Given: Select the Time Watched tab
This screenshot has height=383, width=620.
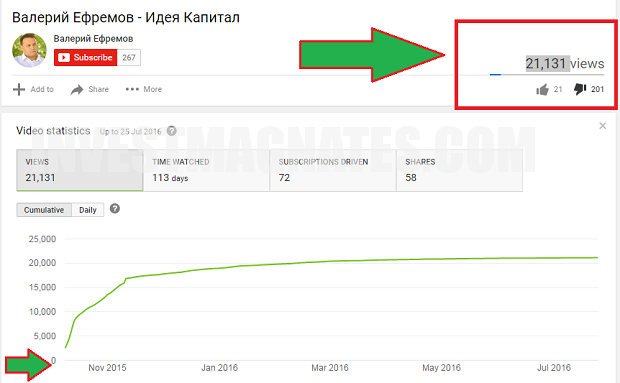Looking at the screenshot, I should point(206,170).
